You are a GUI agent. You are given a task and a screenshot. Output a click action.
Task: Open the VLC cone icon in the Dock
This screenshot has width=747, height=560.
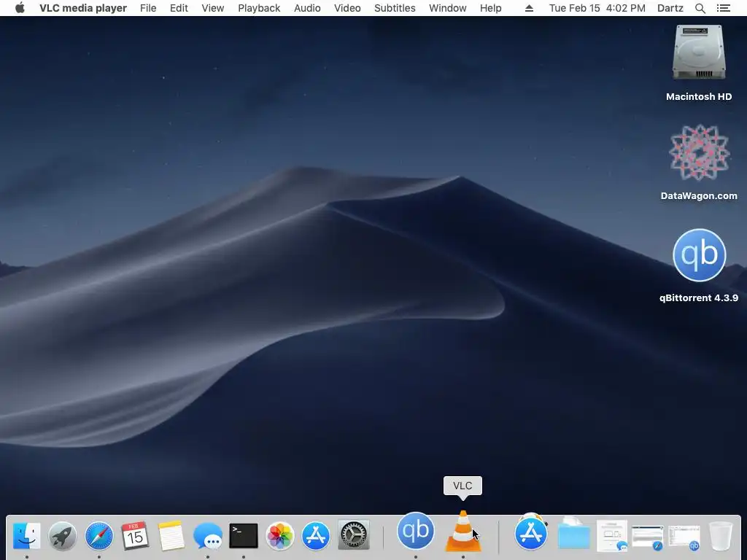pyautogui.click(x=463, y=531)
